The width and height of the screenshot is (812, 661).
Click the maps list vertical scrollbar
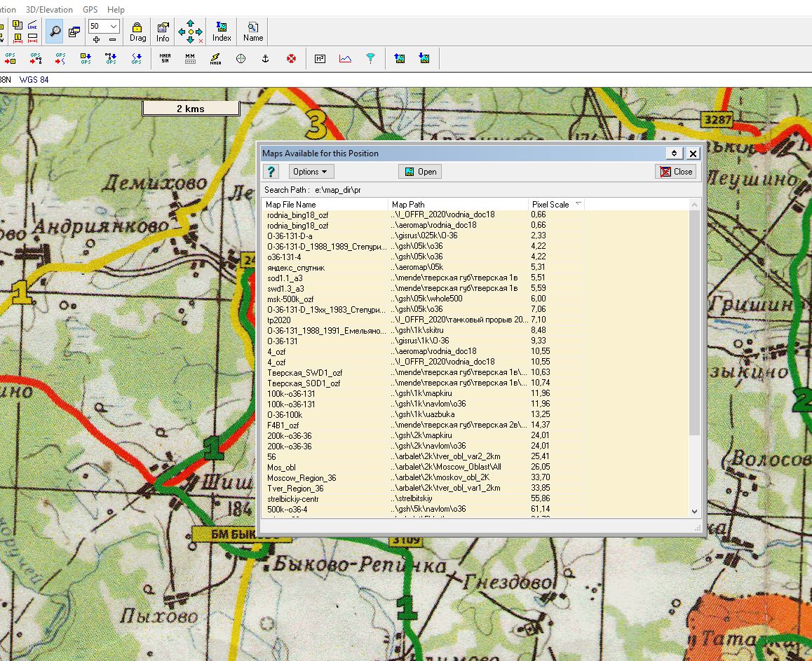click(694, 322)
